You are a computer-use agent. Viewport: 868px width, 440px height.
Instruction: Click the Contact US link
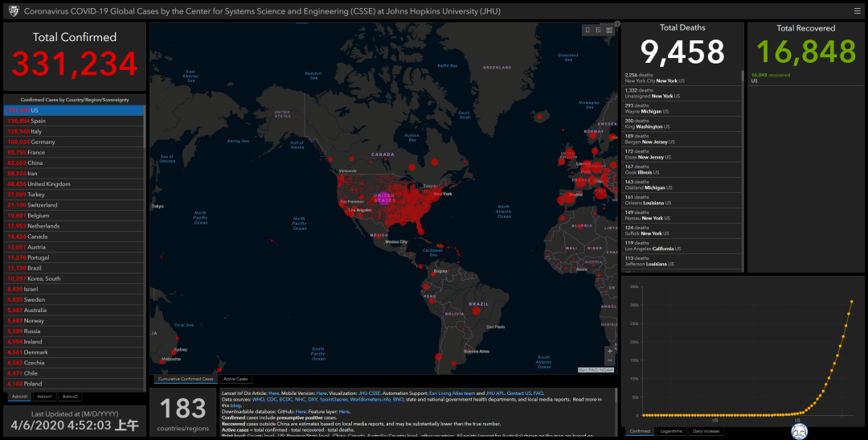[518, 393]
